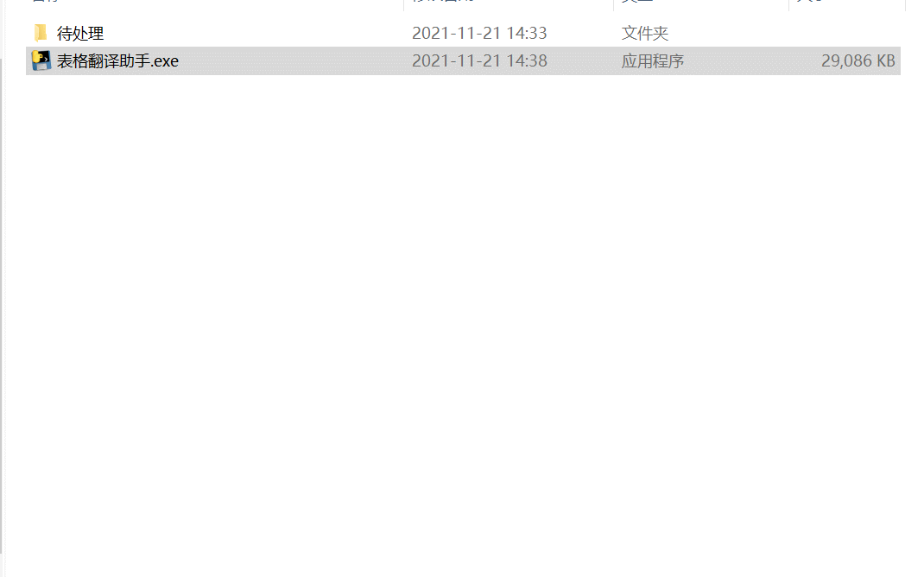This screenshot has height=577, width=924.
Task: Select the 待处理 folder icon
Action: point(41,33)
